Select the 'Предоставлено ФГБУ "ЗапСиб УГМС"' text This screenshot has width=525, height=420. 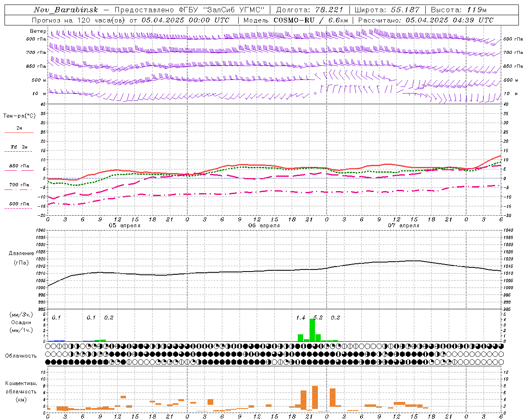coord(189,9)
